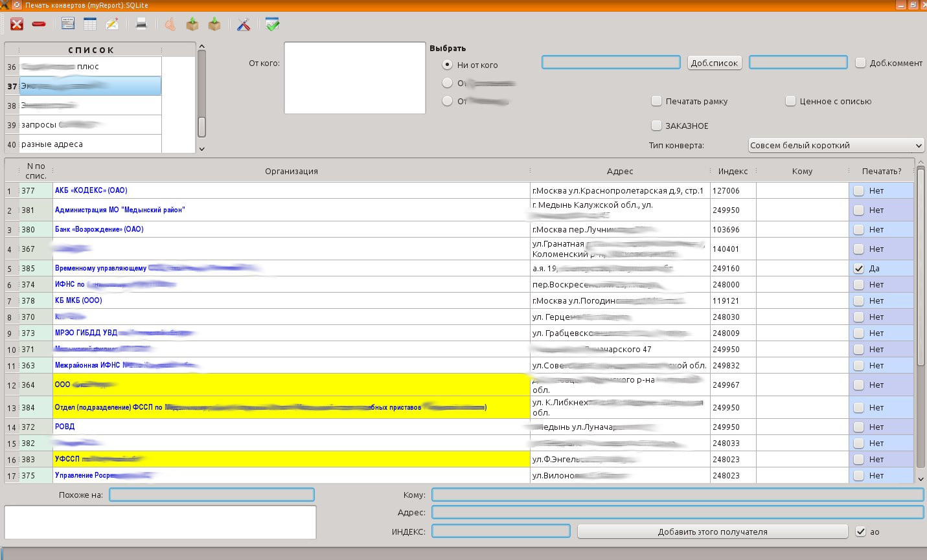
Task: Sort by the 'Организация' column header
Action: [x=291, y=172]
